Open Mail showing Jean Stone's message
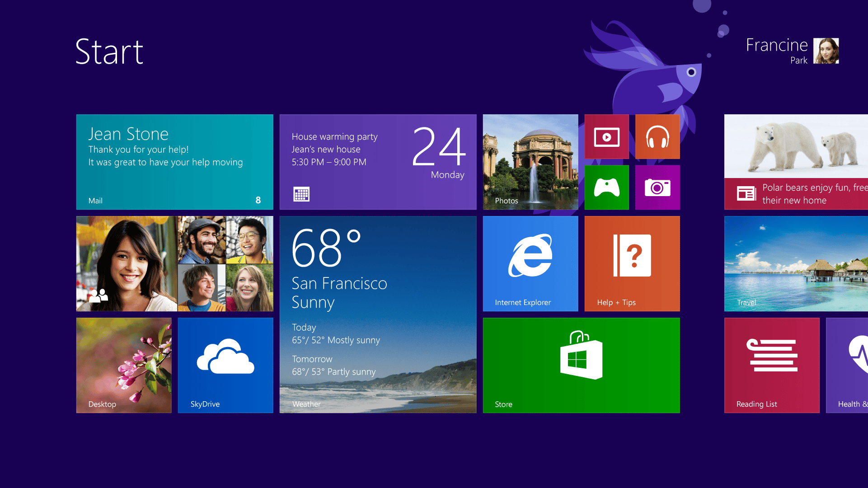Viewport: 868px width, 488px height. pos(174,162)
